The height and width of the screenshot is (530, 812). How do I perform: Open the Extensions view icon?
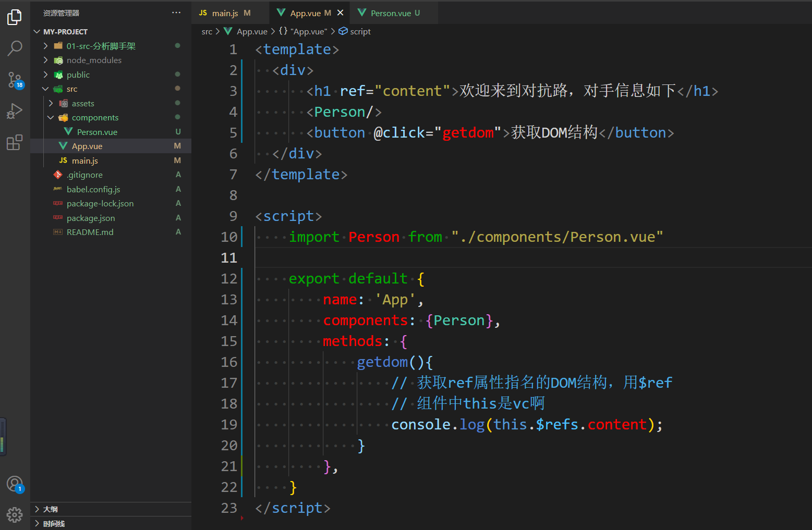[x=15, y=142]
